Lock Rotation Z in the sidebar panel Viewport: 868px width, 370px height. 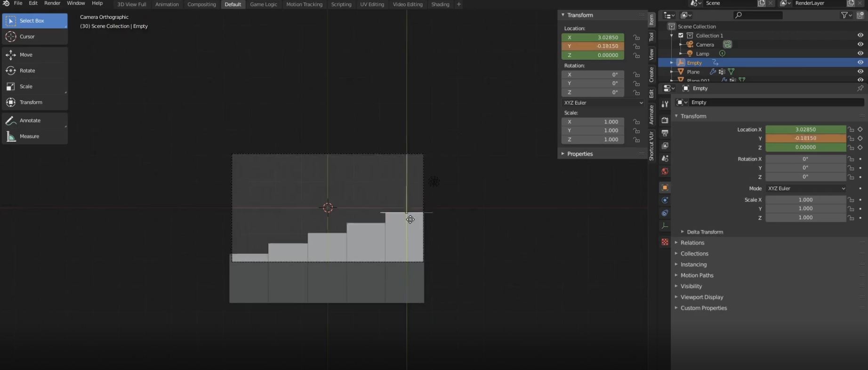coord(636,93)
